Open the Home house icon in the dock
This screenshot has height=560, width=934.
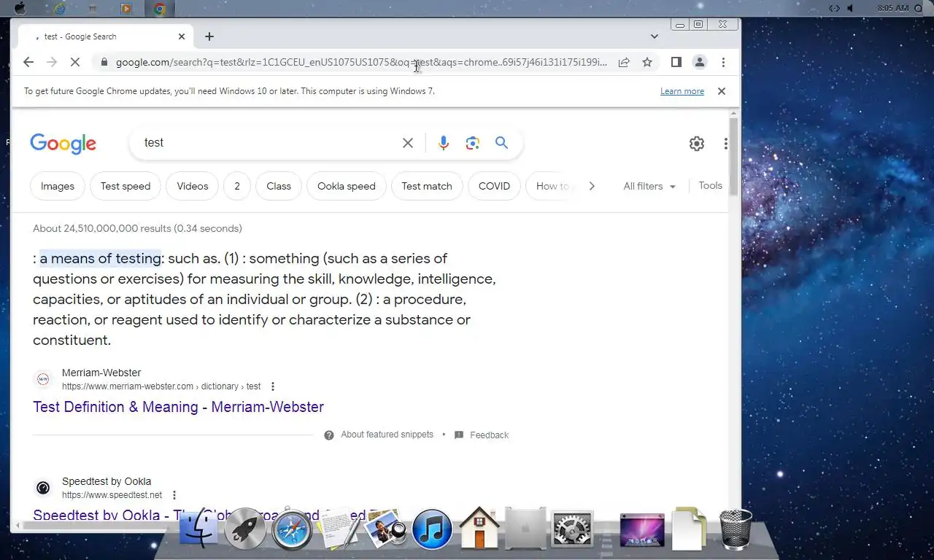point(479,528)
